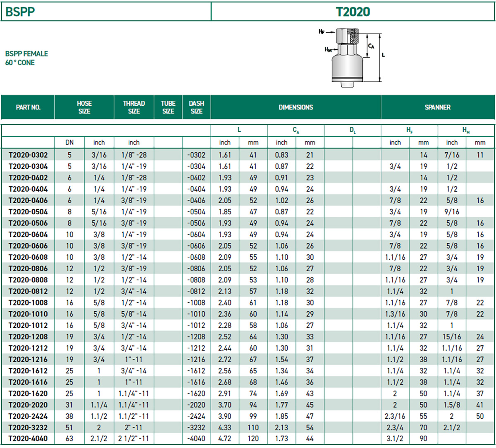Select part number T2020-0302
Viewport: 496px width, 448px height.
(x=28, y=155)
